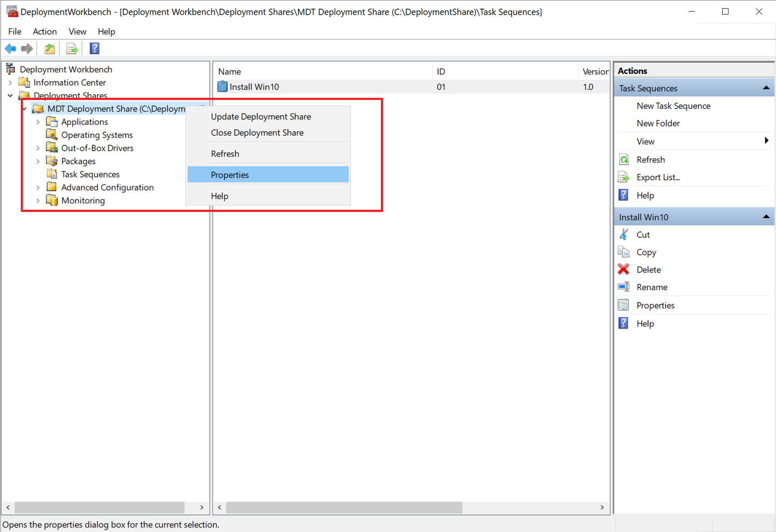The width and height of the screenshot is (776, 532).
Task: Select the Deployment Workbench root node icon
Action: point(10,69)
